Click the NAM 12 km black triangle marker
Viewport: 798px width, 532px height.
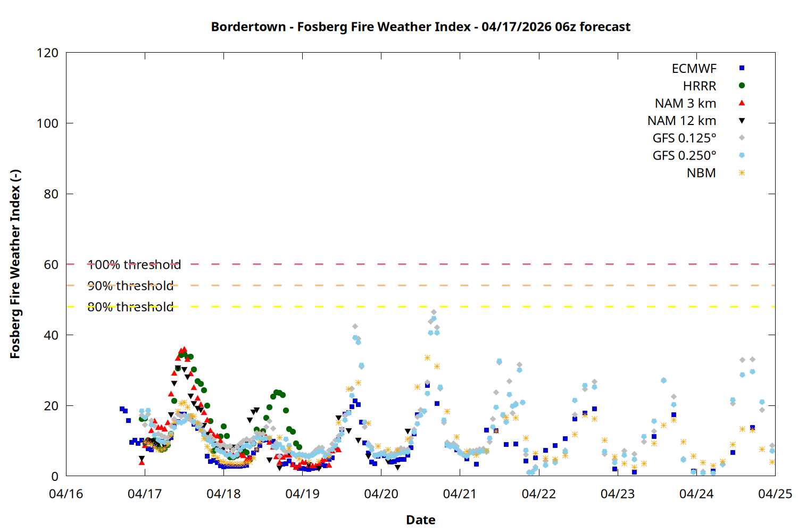tap(742, 121)
